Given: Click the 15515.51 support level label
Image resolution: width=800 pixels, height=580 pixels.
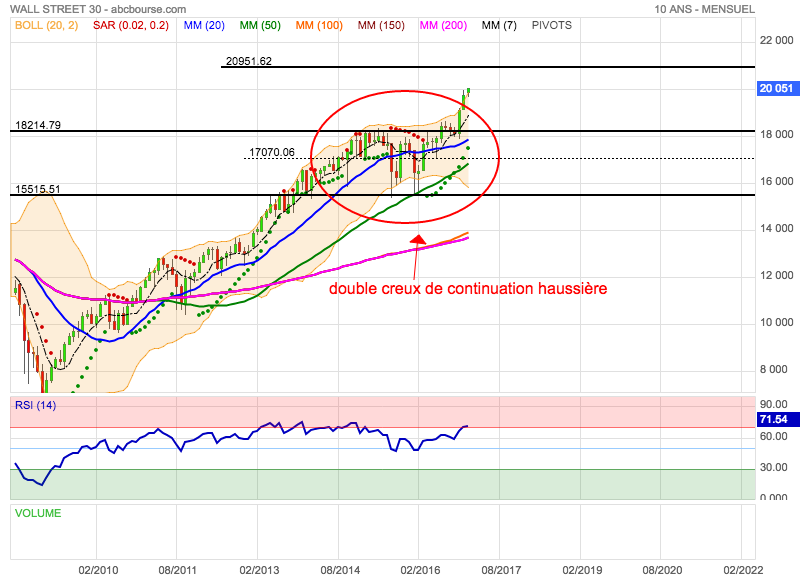Looking at the screenshot, I should pos(38,189).
